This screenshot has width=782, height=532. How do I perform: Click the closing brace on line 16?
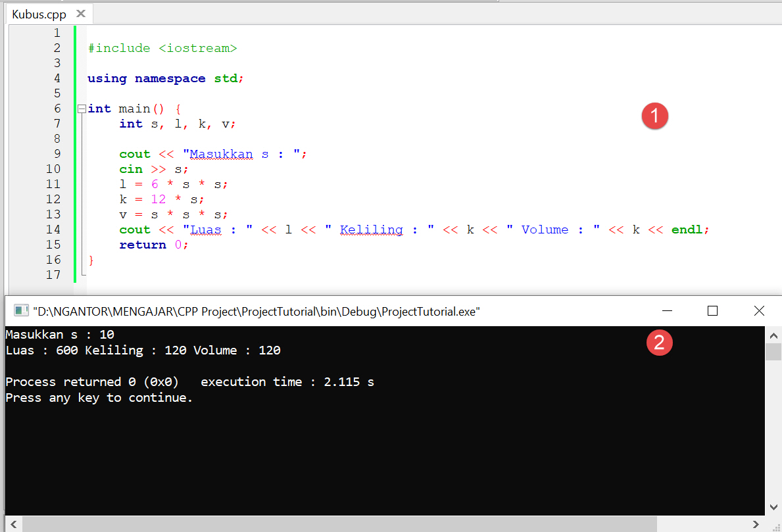(91, 260)
